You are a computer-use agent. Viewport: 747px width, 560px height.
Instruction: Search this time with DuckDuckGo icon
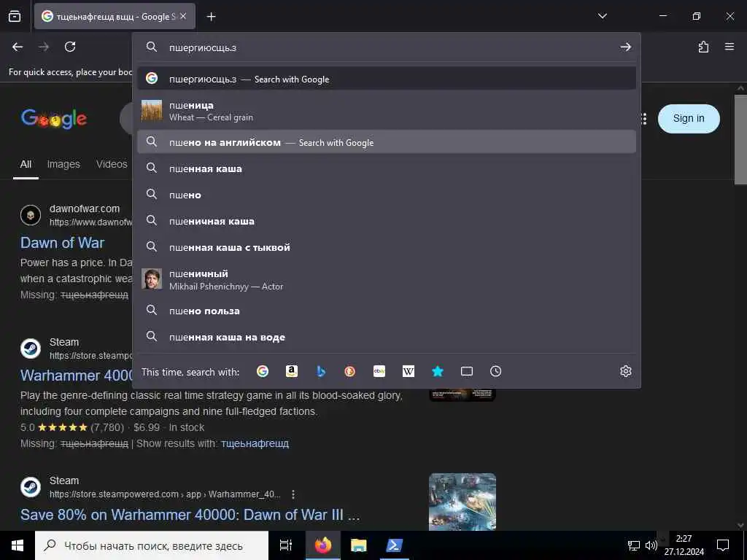pos(349,371)
